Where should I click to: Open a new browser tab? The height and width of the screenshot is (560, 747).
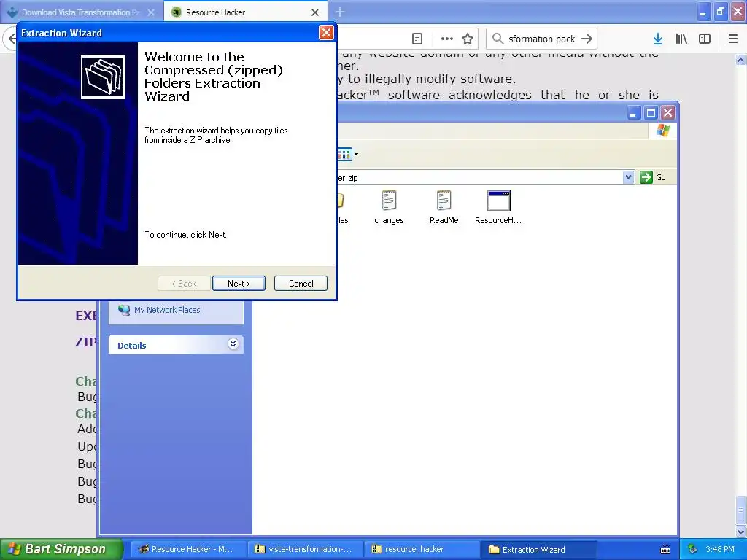[x=340, y=12]
